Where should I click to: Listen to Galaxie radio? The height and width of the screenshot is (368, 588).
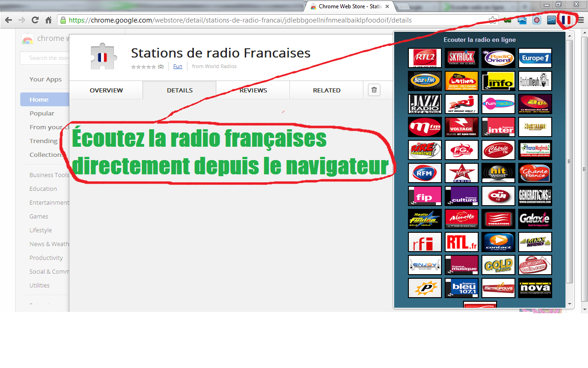(x=535, y=219)
